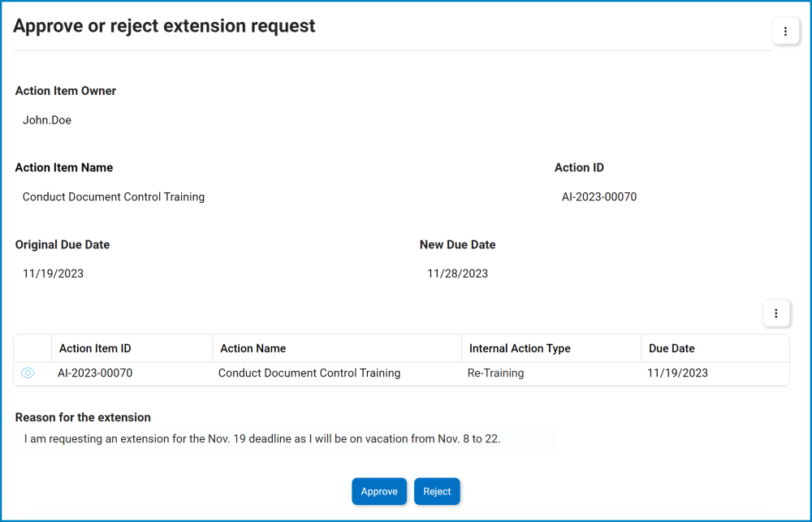Toggle preview for Conduct Document Control Training row
The image size is (812, 522).
point(28,373)
